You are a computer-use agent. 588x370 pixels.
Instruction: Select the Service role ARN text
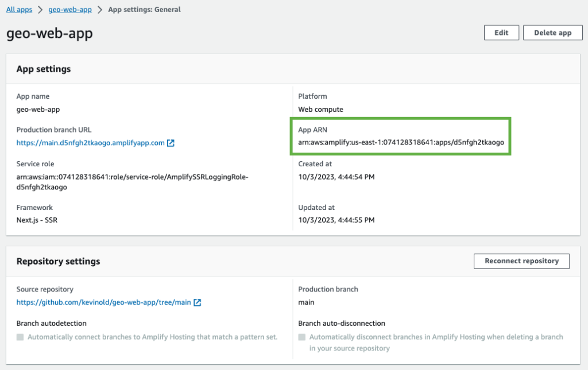[133, 182]
